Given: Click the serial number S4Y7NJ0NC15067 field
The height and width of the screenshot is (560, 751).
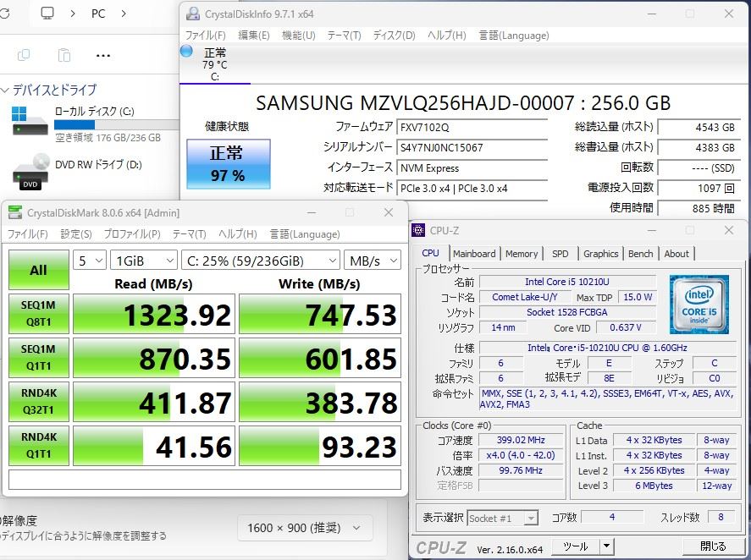Looking at the screenshot, I should coord(472,148).
